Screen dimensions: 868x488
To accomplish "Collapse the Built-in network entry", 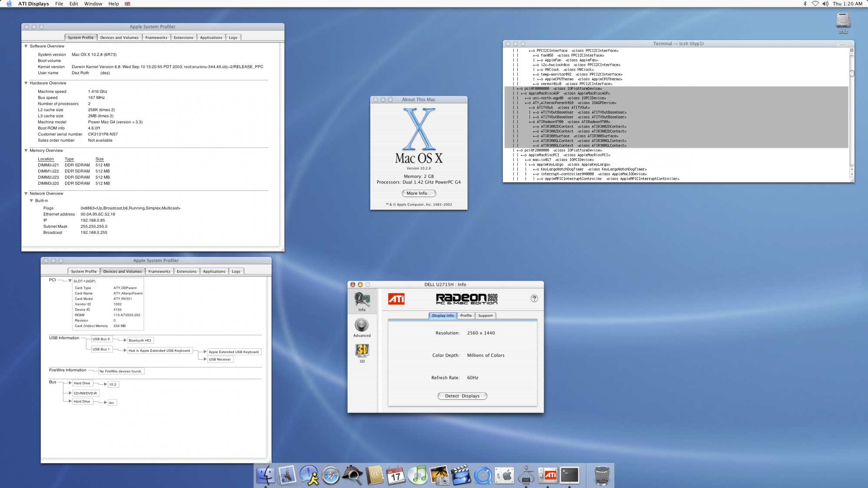I will tap(31, 200).
